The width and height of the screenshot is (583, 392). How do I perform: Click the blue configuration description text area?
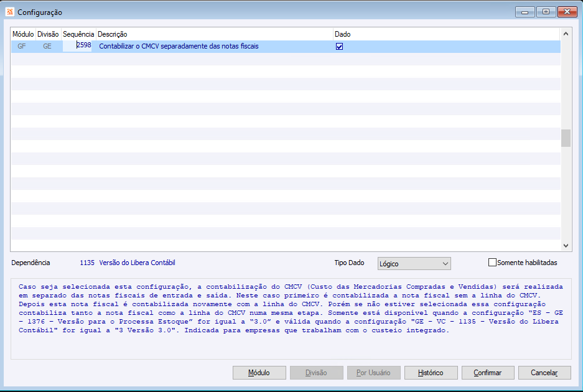291,319
